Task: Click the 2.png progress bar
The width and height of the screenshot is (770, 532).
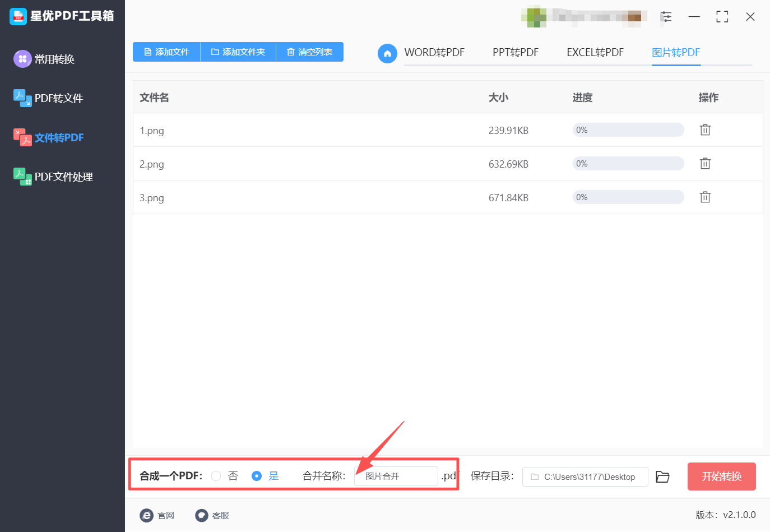Action: (628, 164)
